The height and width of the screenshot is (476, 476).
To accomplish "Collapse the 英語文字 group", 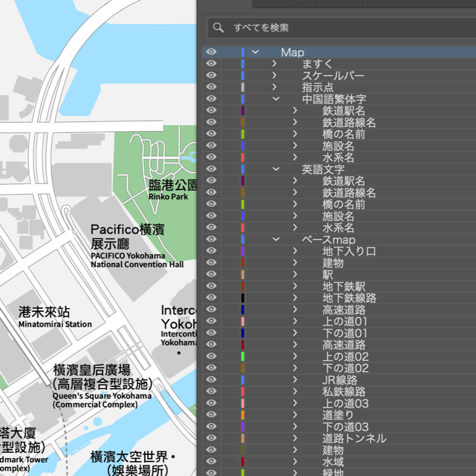I will (x=276, y=169).
